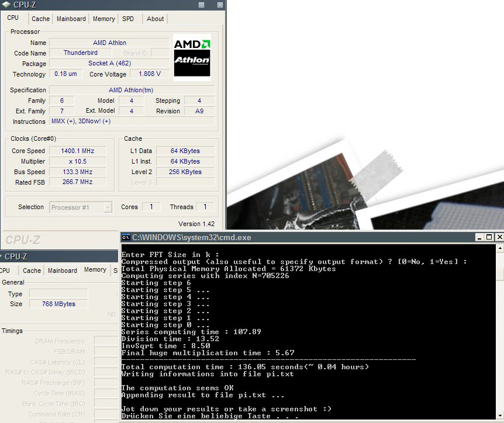The width and height of the screenshot is (504, 423).
Task: Minimize the top CPU-Z window
Action: (202, 5)
